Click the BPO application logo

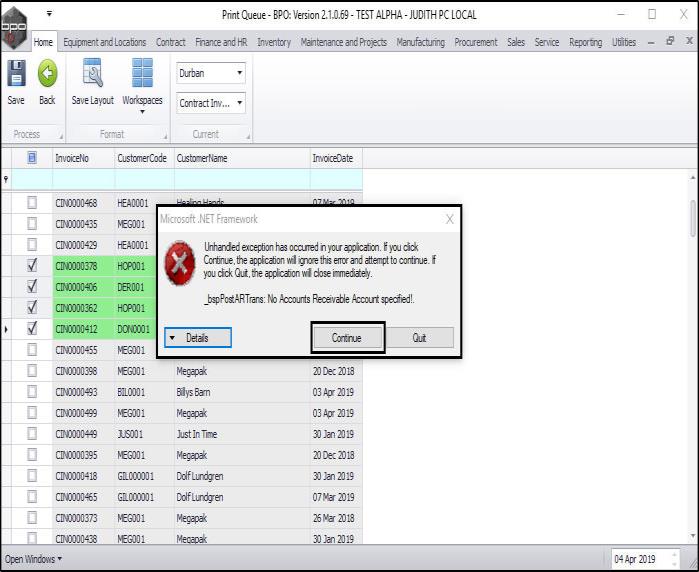(14, 27)
